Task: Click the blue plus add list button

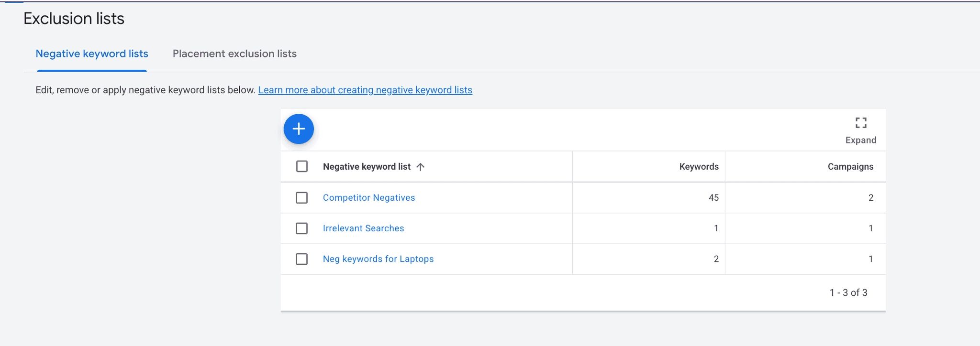Action: (x=299, y=129)
